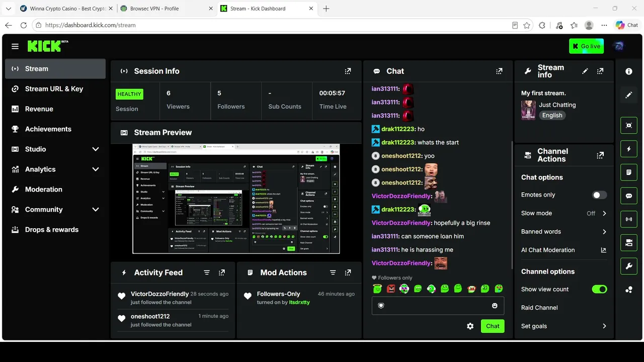This screenshot has height=362, width=644.
Task: Open VictorDozzoFriendly in the Activity Feed
Action: [159, 294]
